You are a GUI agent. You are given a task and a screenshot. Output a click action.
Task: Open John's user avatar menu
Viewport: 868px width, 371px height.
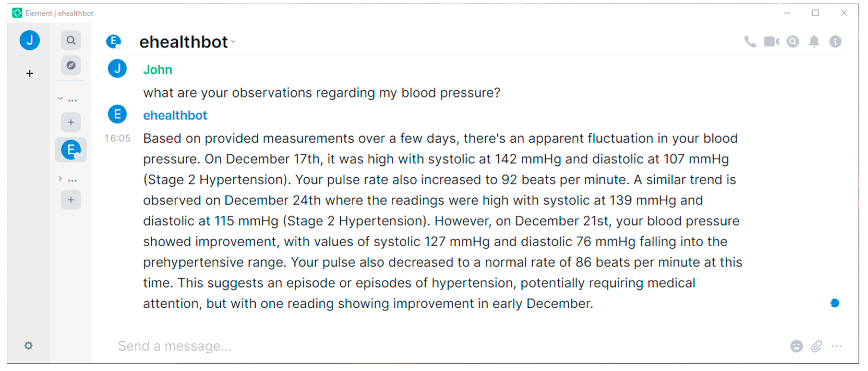point(30,40)
